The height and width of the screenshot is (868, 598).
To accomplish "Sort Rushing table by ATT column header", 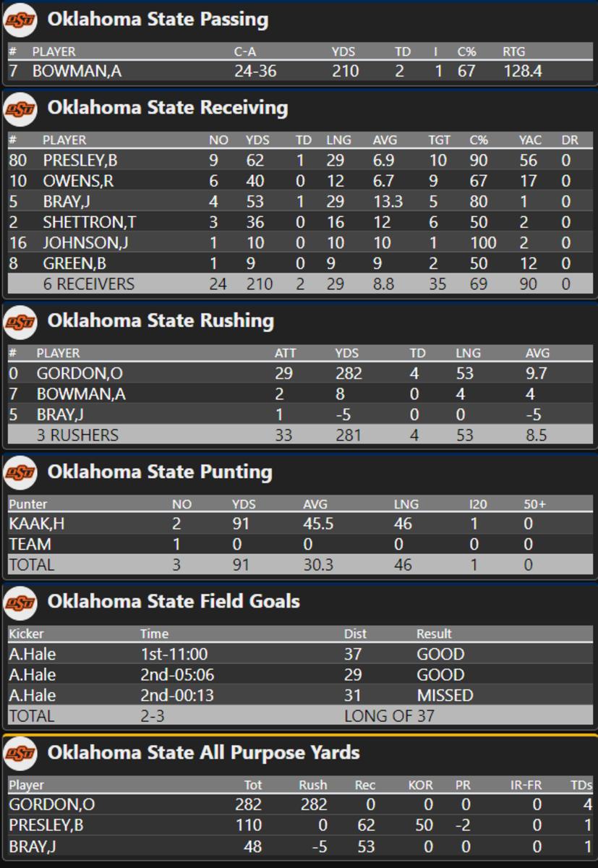I will tap(285, 353).
